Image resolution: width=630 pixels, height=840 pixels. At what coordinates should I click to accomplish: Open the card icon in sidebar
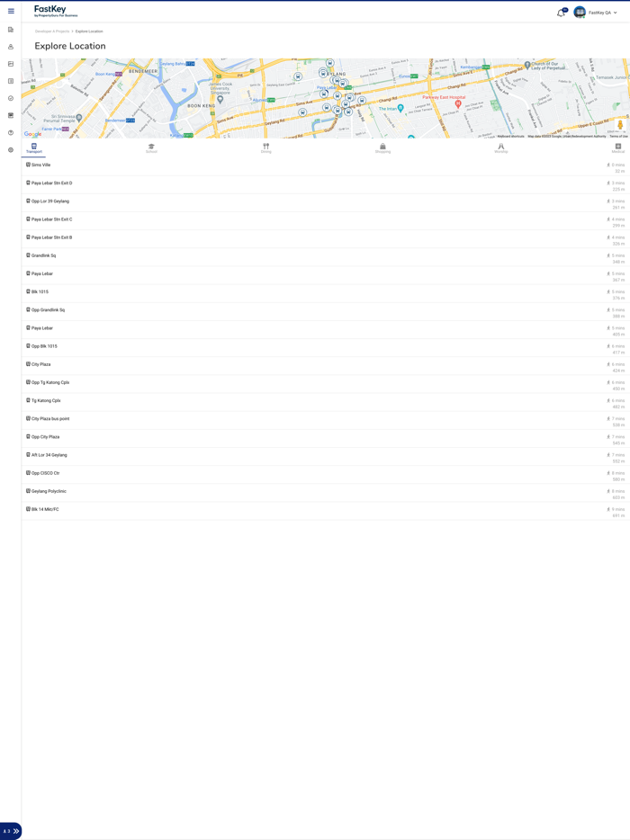(x=11, y=115)
